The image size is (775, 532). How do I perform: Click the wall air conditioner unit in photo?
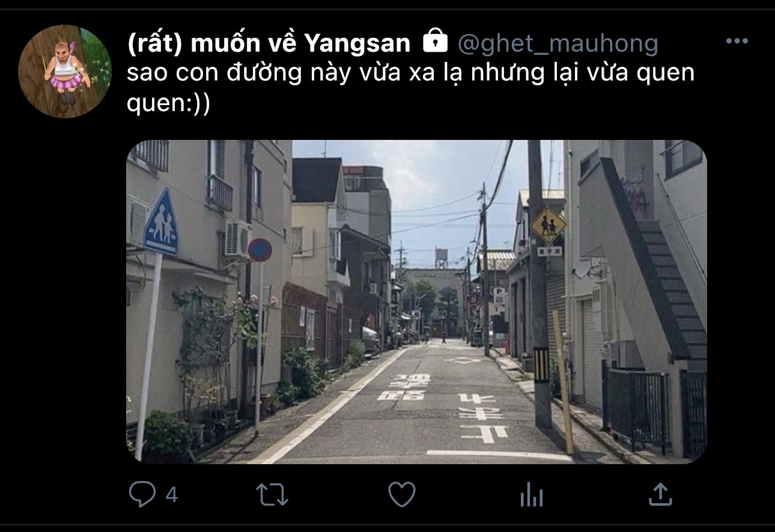click(x=237, y=238)
